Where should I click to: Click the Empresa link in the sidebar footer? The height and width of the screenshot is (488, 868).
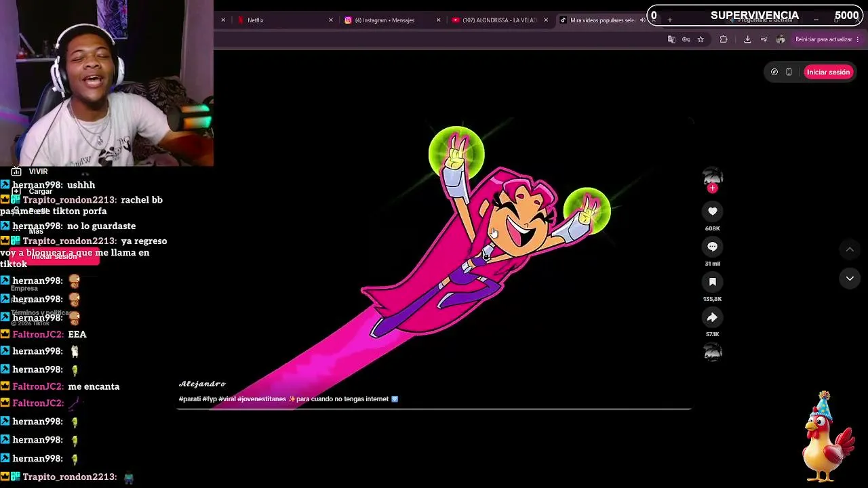[24, 288]
